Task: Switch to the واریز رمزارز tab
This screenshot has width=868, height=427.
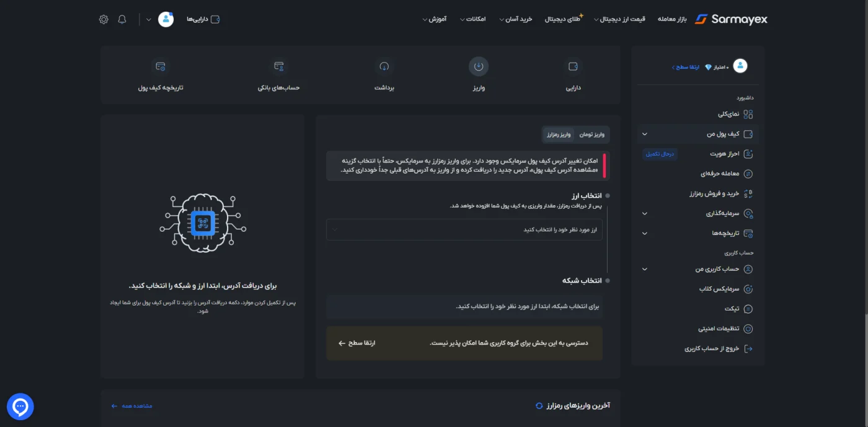Action: point(559,134)
